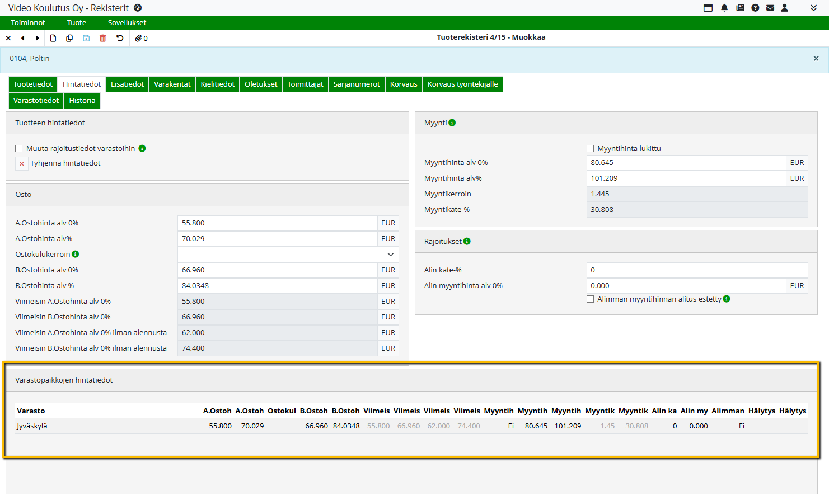Open the Ostokulukerroin dropdown
The image size is (829, 504).
[x=390, y=255]
